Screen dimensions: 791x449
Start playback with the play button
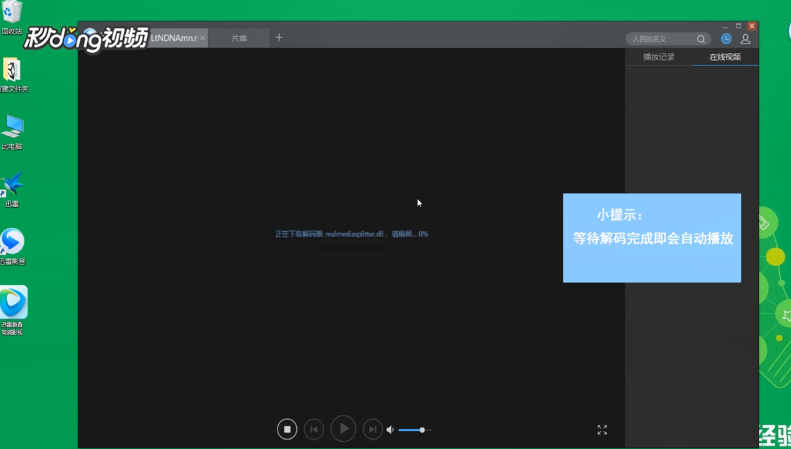(344, 428)
